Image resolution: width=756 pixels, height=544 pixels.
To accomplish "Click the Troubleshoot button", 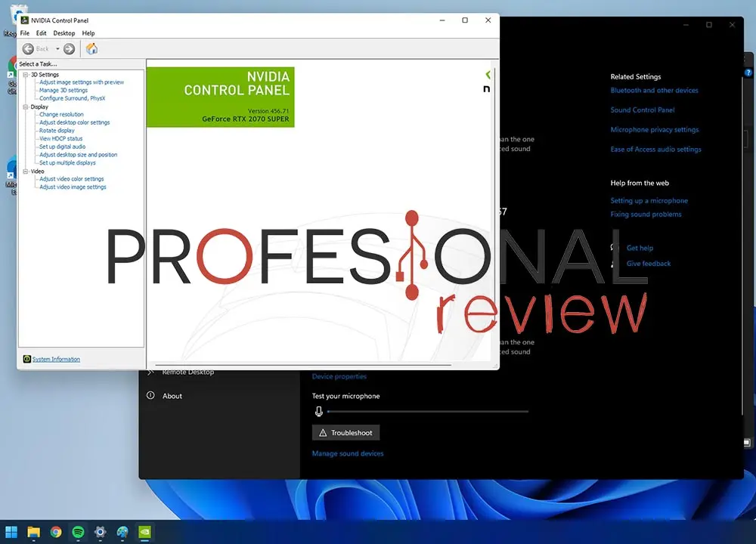I will pos(345,433).
